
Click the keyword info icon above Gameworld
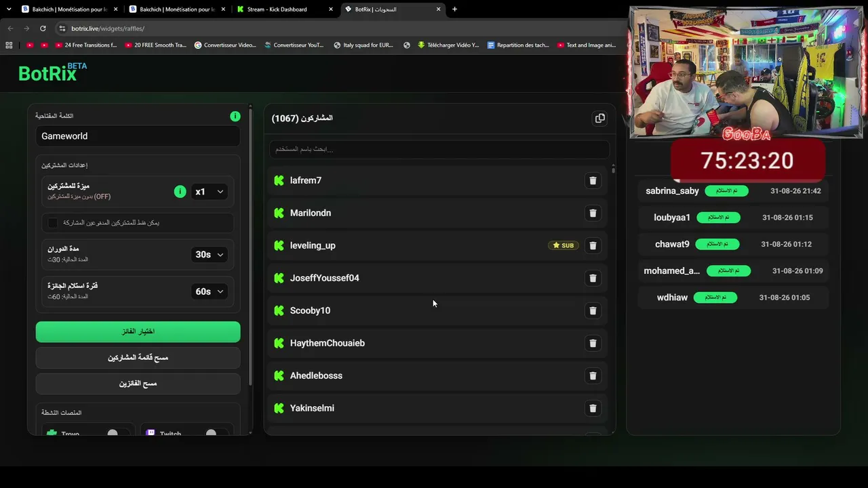coord(235,117)
